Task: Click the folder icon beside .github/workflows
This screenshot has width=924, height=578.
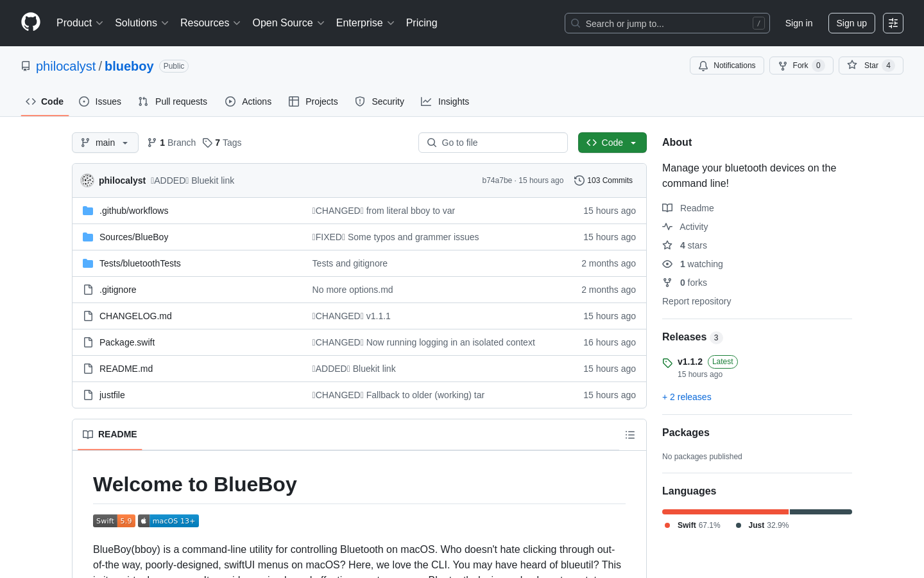Action: [88, 211]
